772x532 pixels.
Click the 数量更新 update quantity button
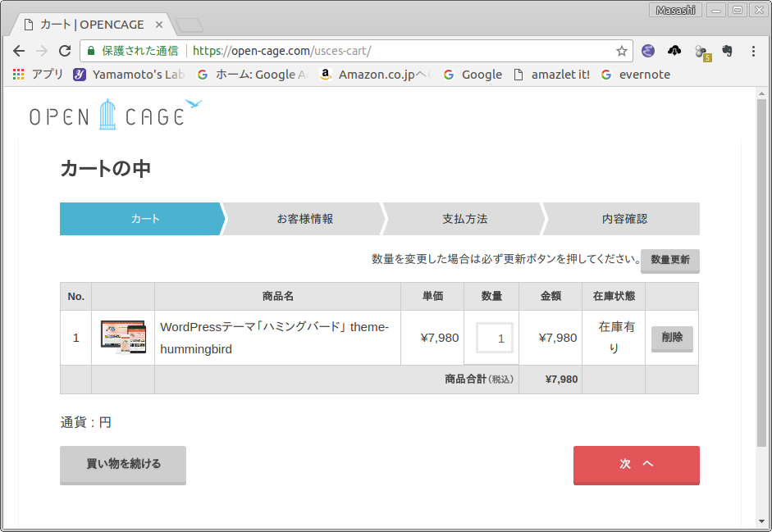(669, 260)
